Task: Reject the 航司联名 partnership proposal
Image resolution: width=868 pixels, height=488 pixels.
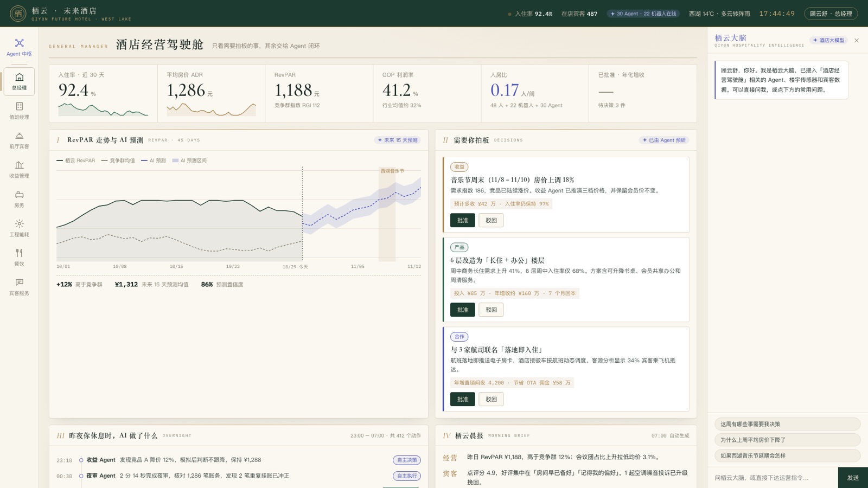Action: click(491, 399)
